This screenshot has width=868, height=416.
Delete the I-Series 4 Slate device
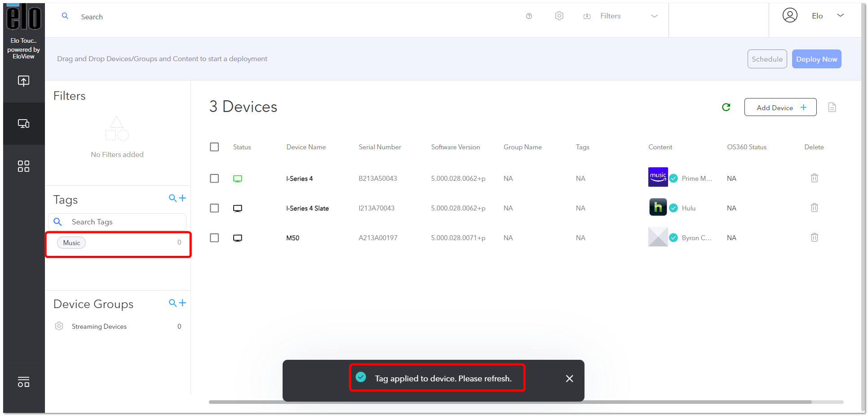[x=814, y=208]
